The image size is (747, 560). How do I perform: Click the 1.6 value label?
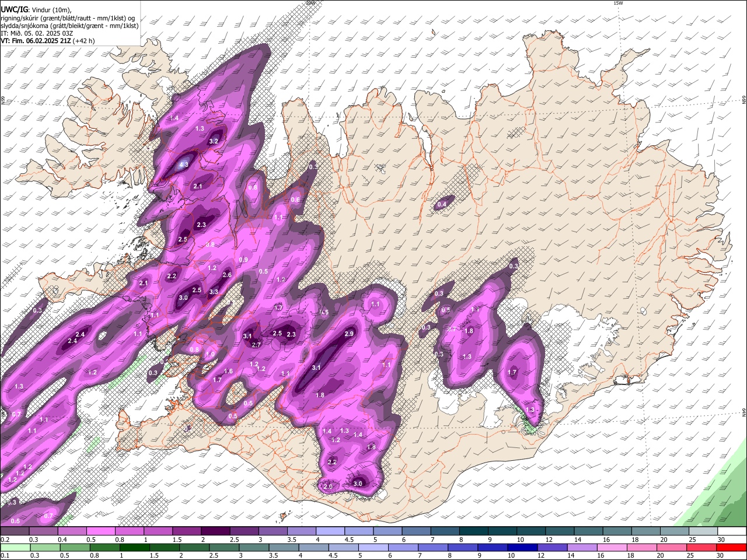228,371
